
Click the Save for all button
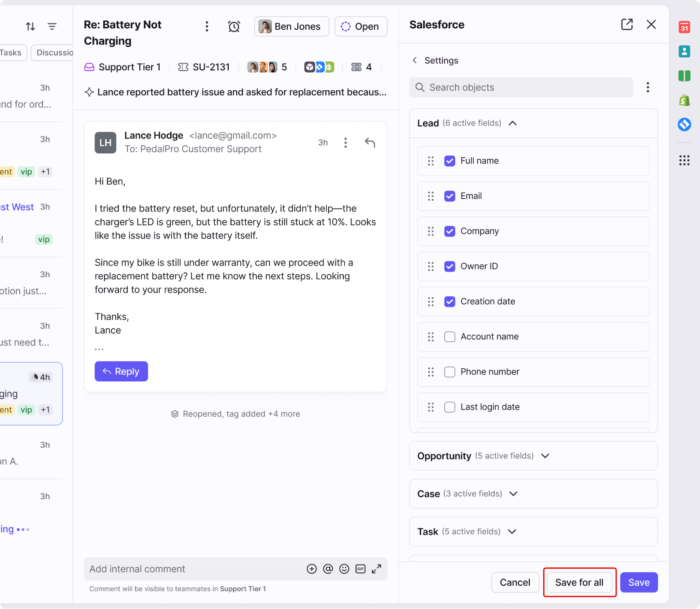pyautogui.click(x=579, y=582)
